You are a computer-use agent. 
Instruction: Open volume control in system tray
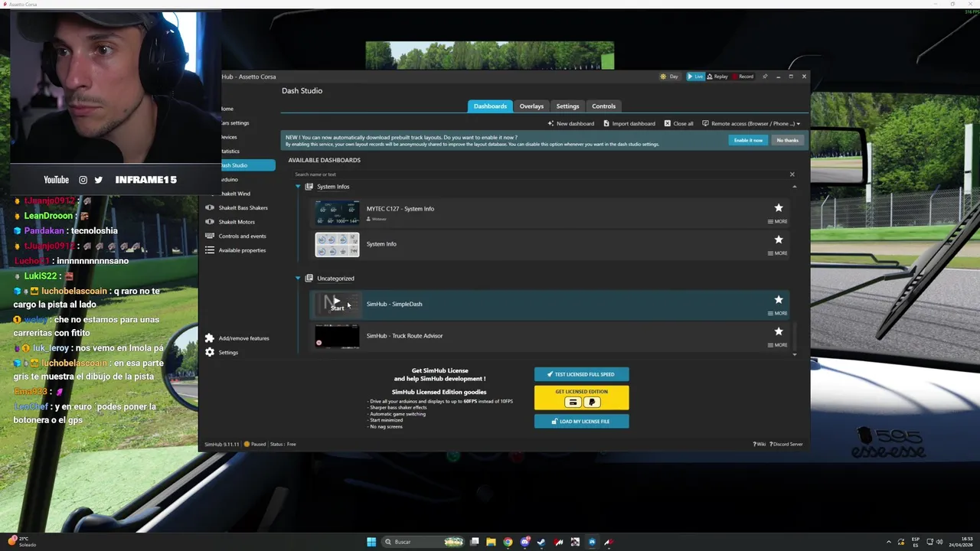pyautogui.click(x=939, y=542)
